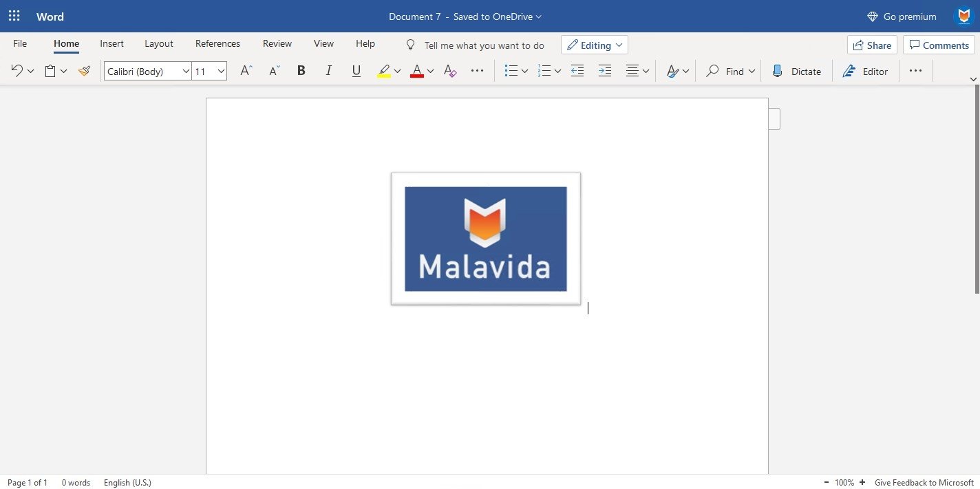
Task: Click the 0 words count
Action: pyautogui.click(x=76, y=483)
